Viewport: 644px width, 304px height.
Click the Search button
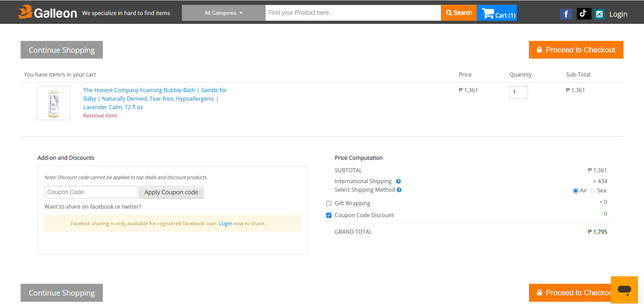click(459, 13)
